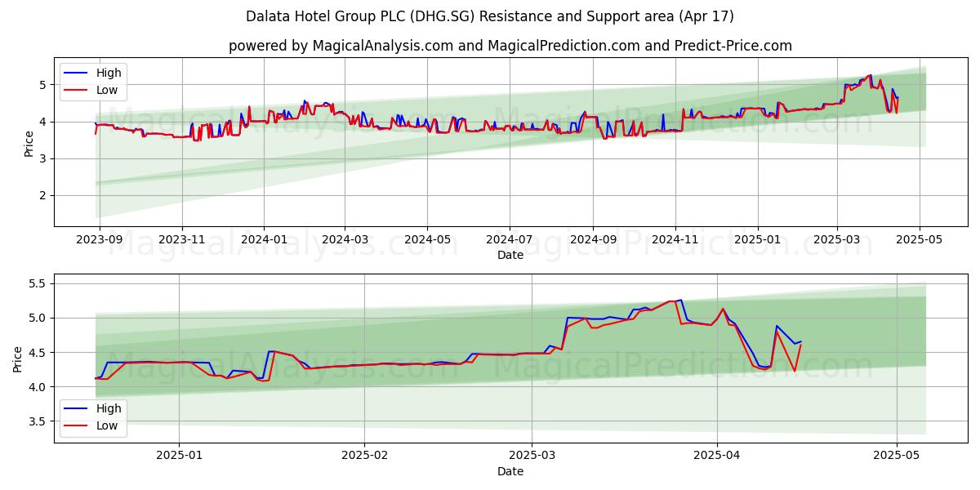Click the '2025-03' tick label on top chart
This screenshot has width=980, height=490.
point(837,239)
